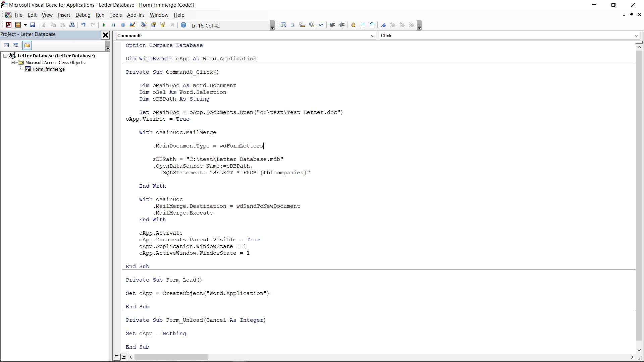Image resolution: width=644 pixels, height=362 pixels.
Task: Open the Insert object dropdown arrow
Action: click(25, 25)
